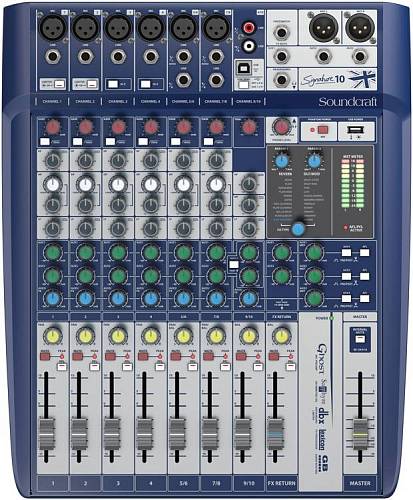Click the fader handle on channel 5/6
The height and width of the screenshot is (500, 413).
177,435
